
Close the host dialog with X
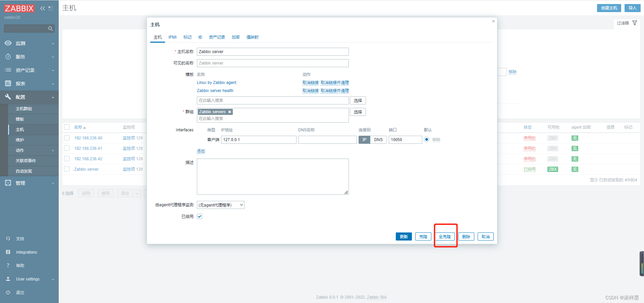(x=493, y=21)
